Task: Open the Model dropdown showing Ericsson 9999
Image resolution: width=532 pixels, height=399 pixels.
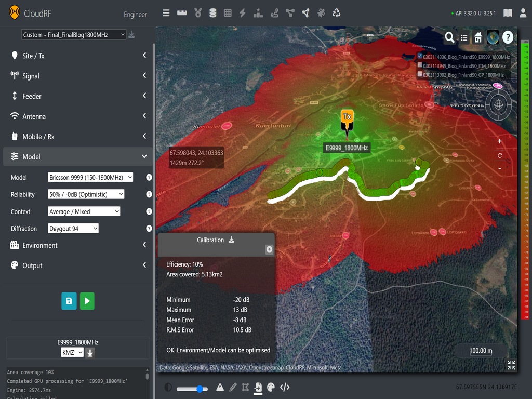Action: tap(90, 177)
